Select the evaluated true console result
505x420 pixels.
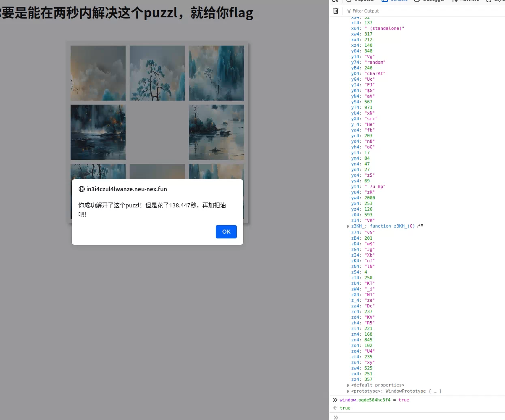click(x=345, y=408)
